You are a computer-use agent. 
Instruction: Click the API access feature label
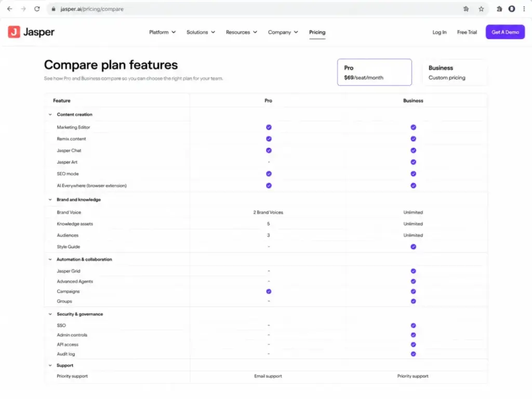(x=68, y=344)
